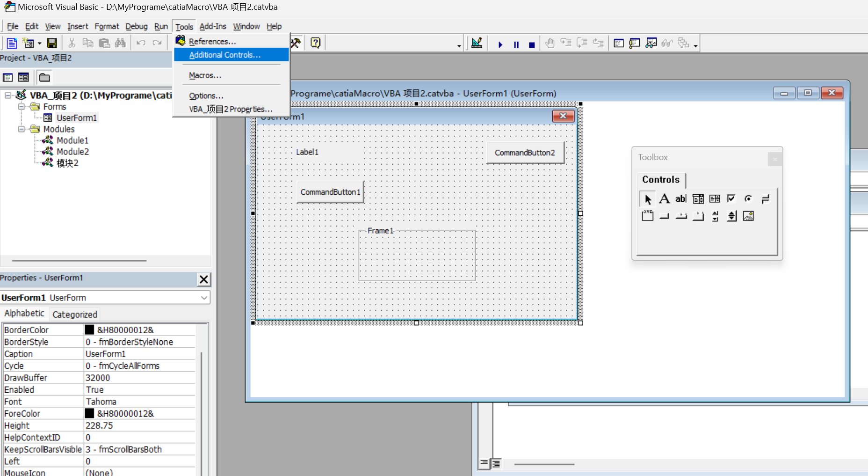Click the View CATIA document icon
Image resolution: width=868 pixels, height=476 pixels.
click(x=12, y=43)
